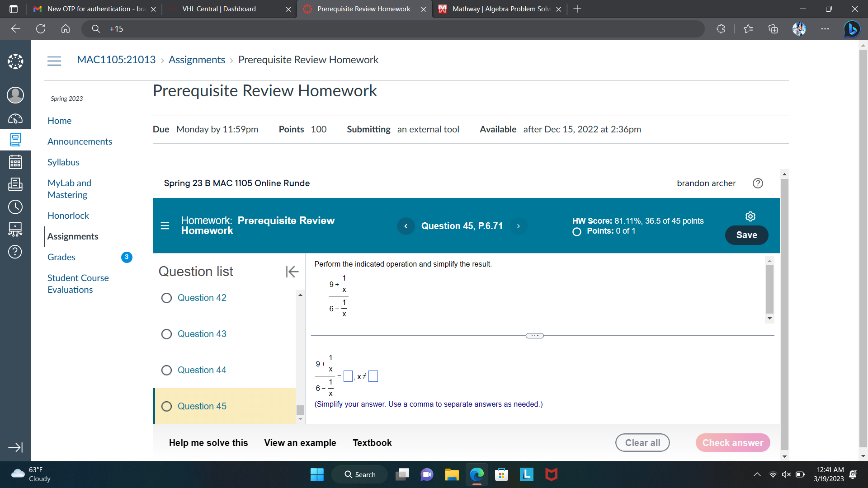This screenshot has width=868, height=488.
Task: Go to previous question chevron
Action: 406,226
